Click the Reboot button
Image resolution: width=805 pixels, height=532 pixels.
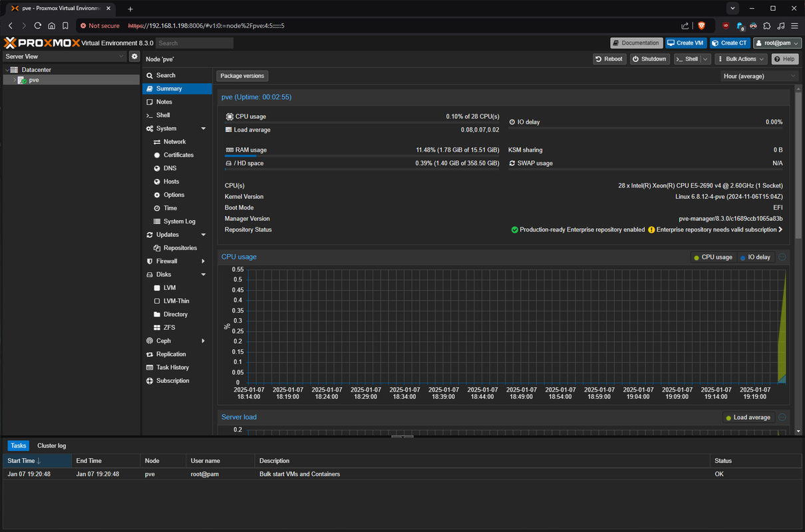[609, 59]
